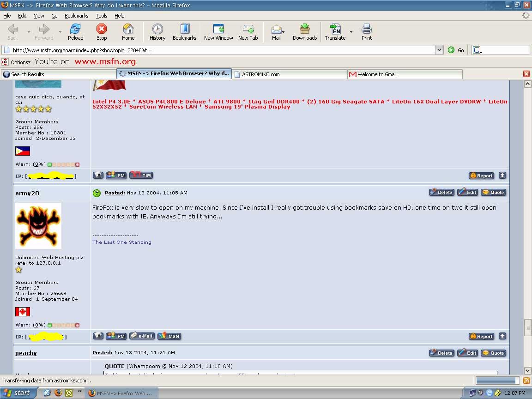Click the Translate toolbar icon
532x399 pixels.
(335, 32)
